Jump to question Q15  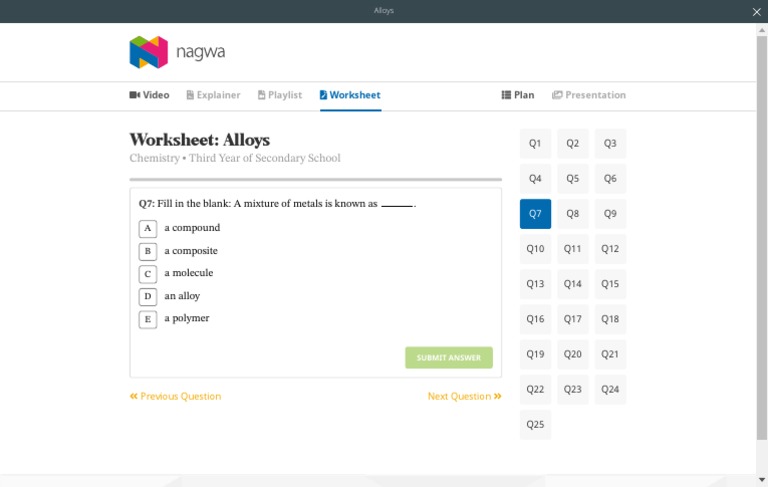610,284
